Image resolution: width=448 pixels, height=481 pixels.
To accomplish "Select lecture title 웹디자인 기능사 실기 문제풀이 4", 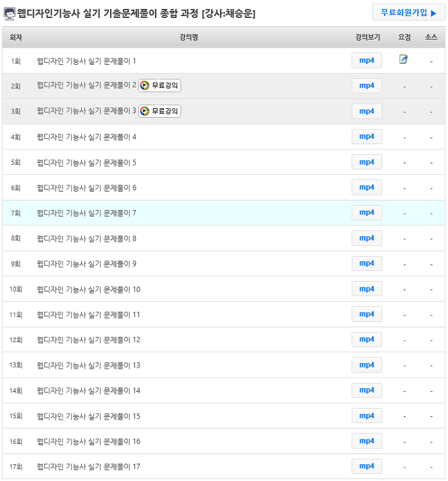I will point(86,137).
